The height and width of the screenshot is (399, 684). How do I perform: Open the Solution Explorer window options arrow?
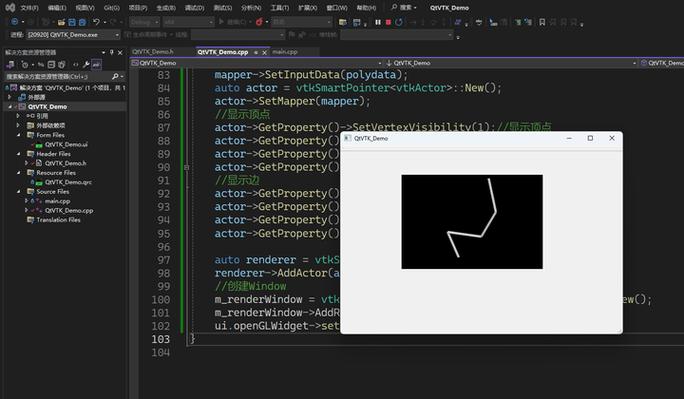103,52
